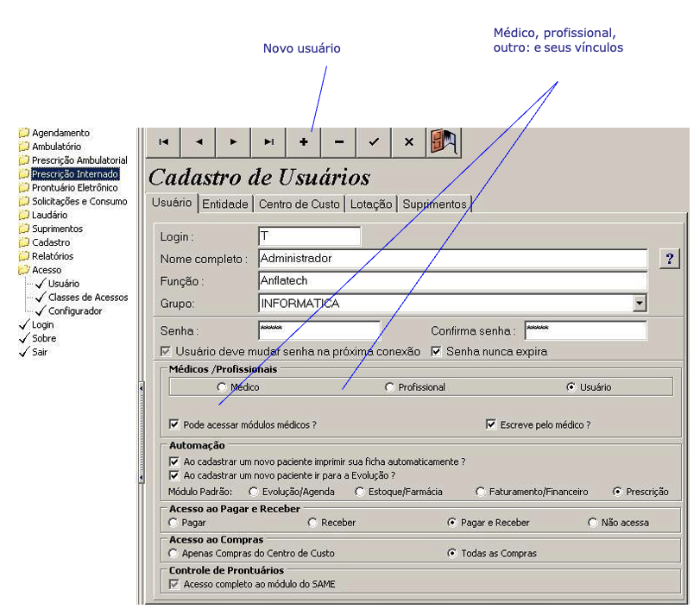The width and height of the screenshot is (700, 615).
Task: Click Login item in sidebar
Action: (x=36, y=325)
